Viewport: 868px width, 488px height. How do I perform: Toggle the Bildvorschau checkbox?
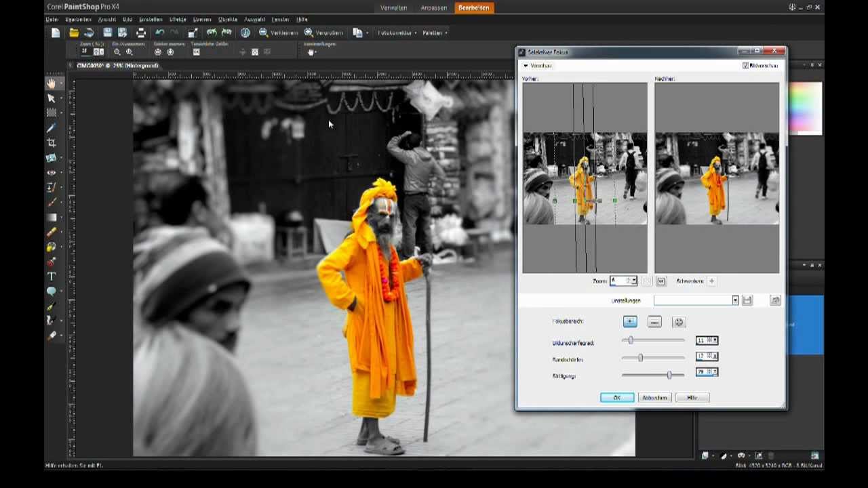745,66
